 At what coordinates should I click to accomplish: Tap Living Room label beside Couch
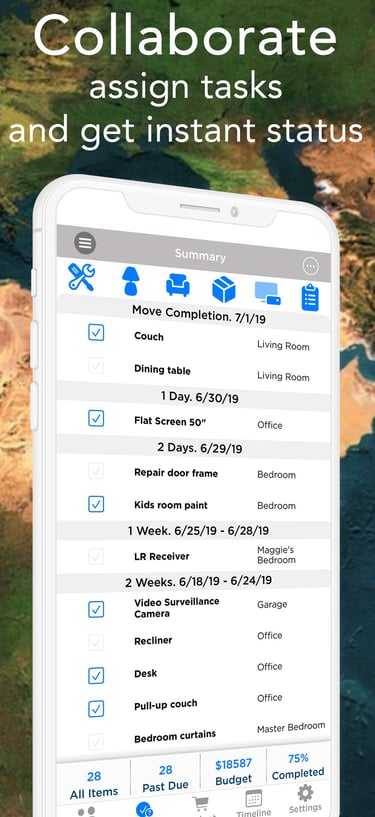click(283, 345)
